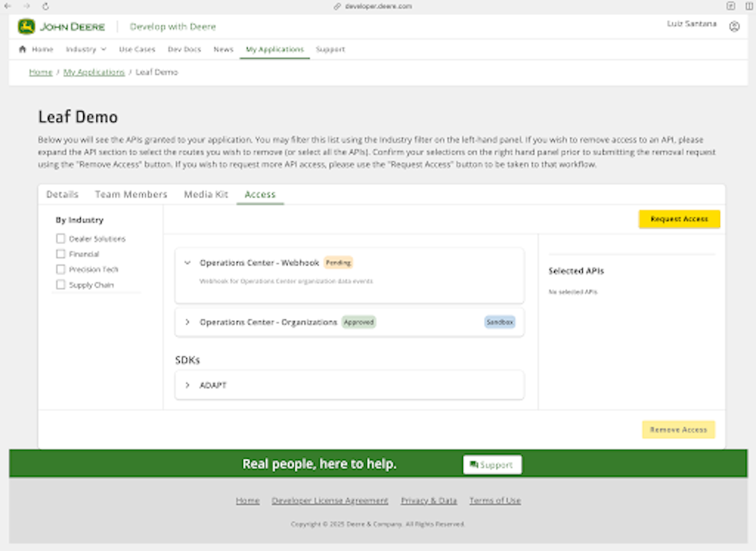The image size is (756, 551).
Task: Expand the ADAPT SDK row
Action: point(187,385)
